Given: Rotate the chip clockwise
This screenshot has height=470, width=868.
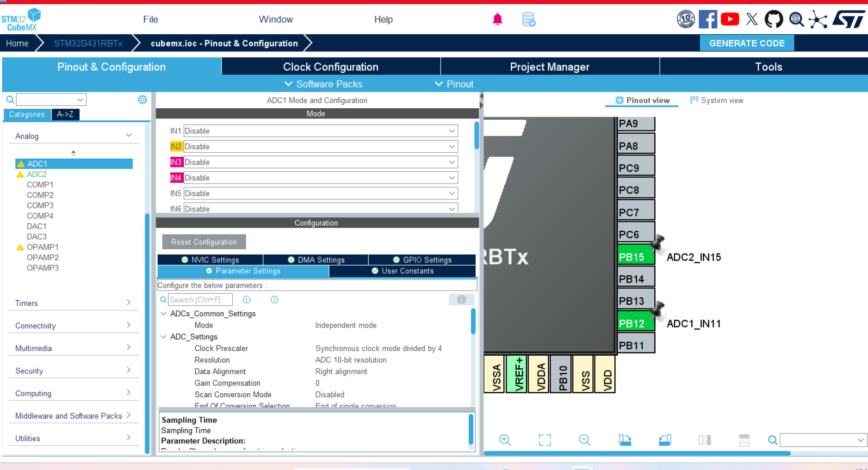Looking at the screenshot, I should 625,440.
